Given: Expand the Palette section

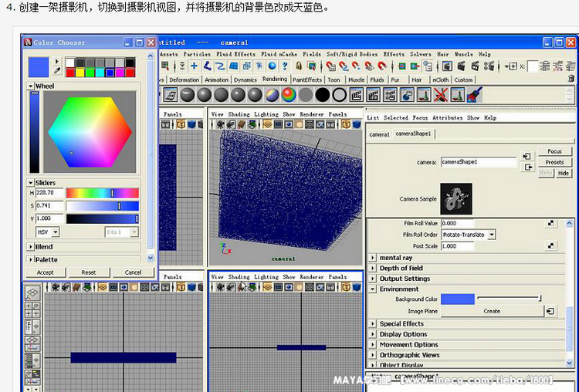Looking at the screenshot, I should point(31,259).
